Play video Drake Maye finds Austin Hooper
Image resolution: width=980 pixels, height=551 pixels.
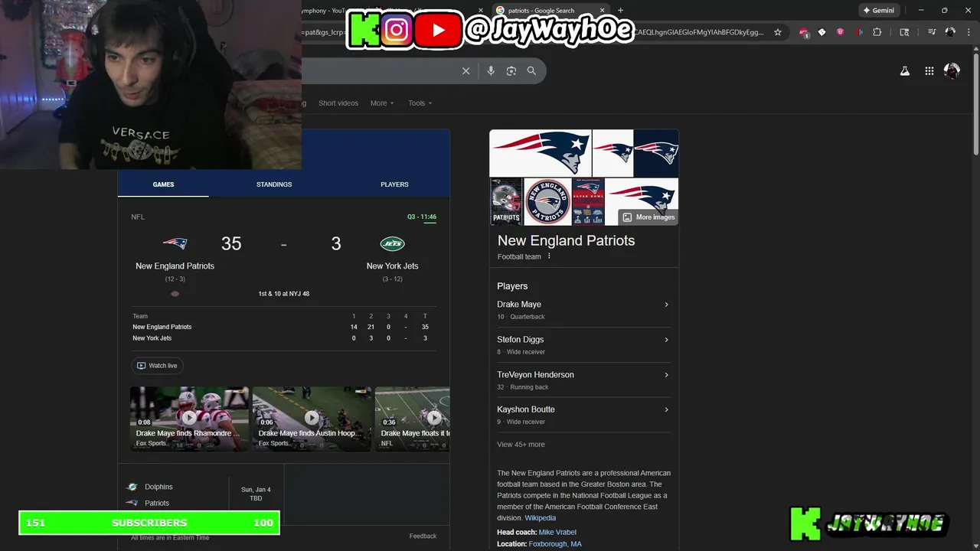312,418
